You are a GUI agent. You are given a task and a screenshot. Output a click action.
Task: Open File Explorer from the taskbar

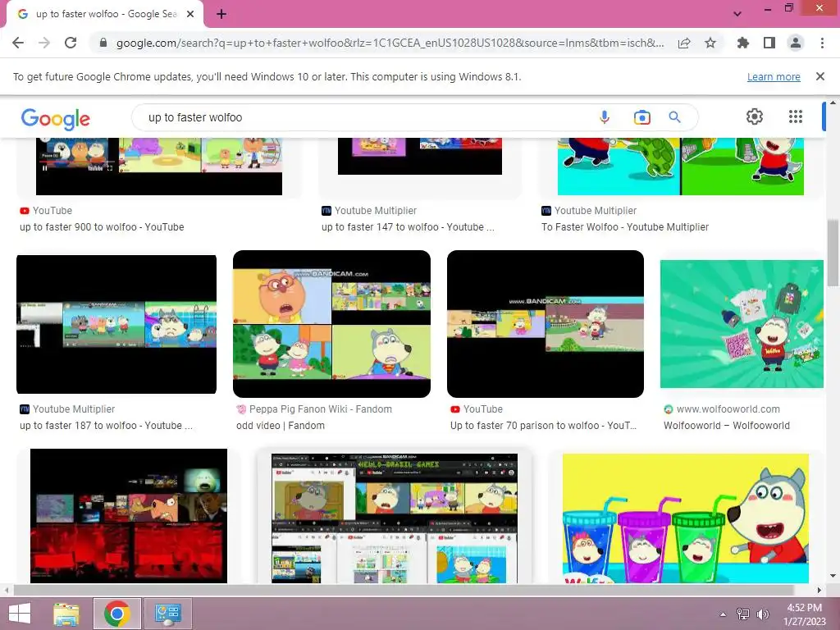tap(66, 614)
